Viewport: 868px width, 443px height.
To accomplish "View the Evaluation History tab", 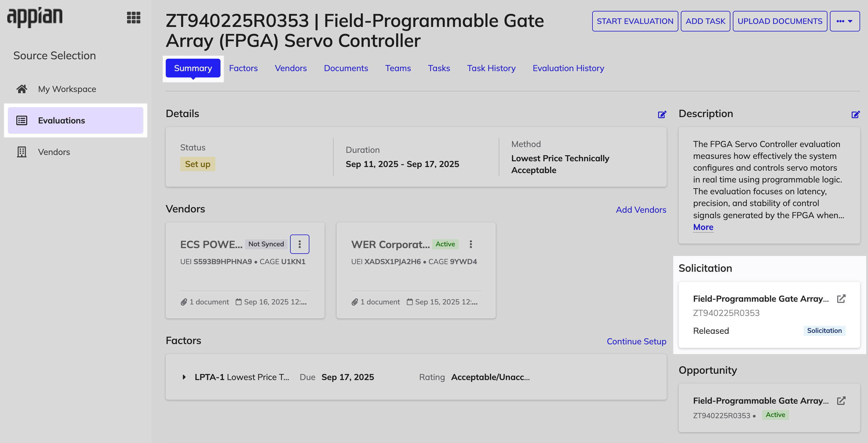I will (x=568, y=68).
